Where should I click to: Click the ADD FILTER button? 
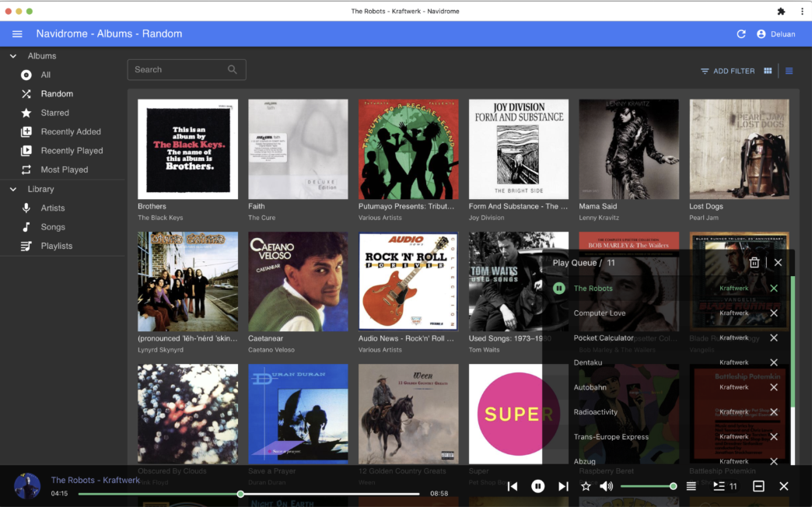727,71
